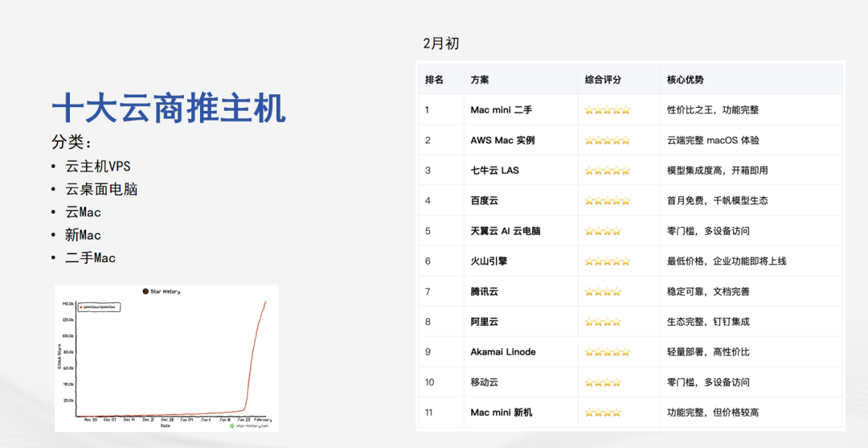Click the 核心优势 column header

click(686, 80)
